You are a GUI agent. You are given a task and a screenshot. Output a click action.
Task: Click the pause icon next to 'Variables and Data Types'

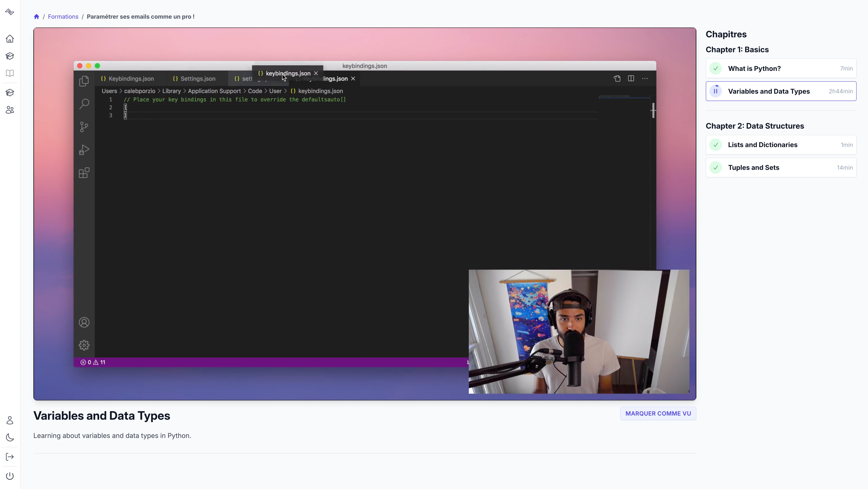point(715,91)
